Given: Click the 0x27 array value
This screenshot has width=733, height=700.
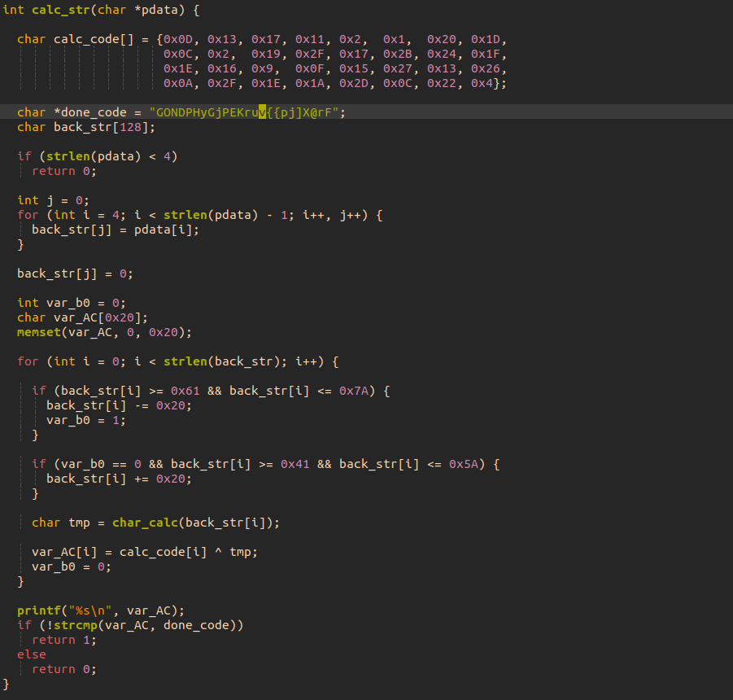Looking at the screenshot, I should click(x=397, y=68).
